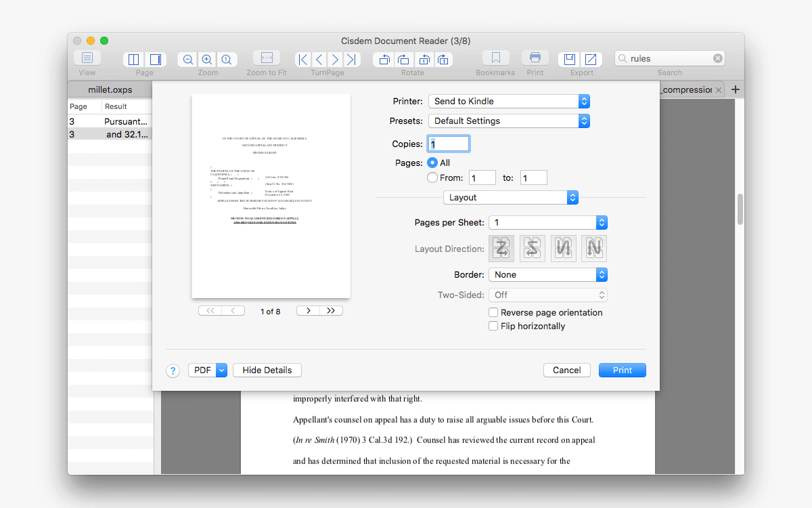Click the Copies input field

447,144
